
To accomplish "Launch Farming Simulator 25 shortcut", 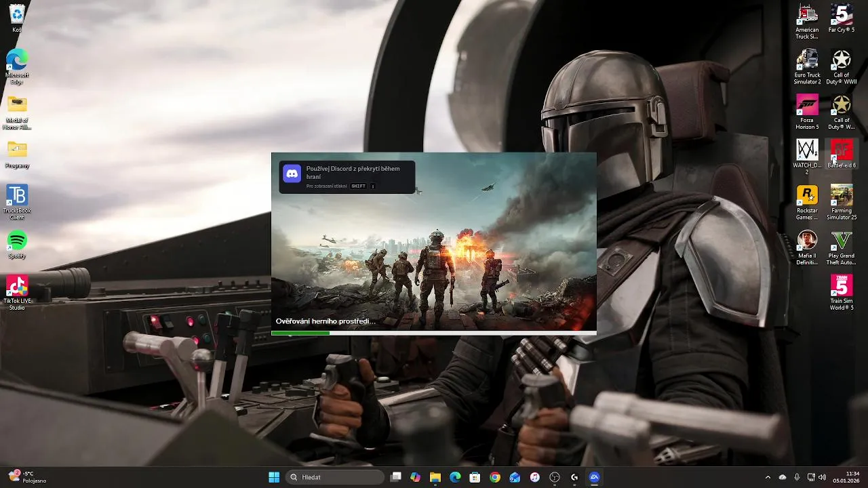I will [x=842, y=202].
